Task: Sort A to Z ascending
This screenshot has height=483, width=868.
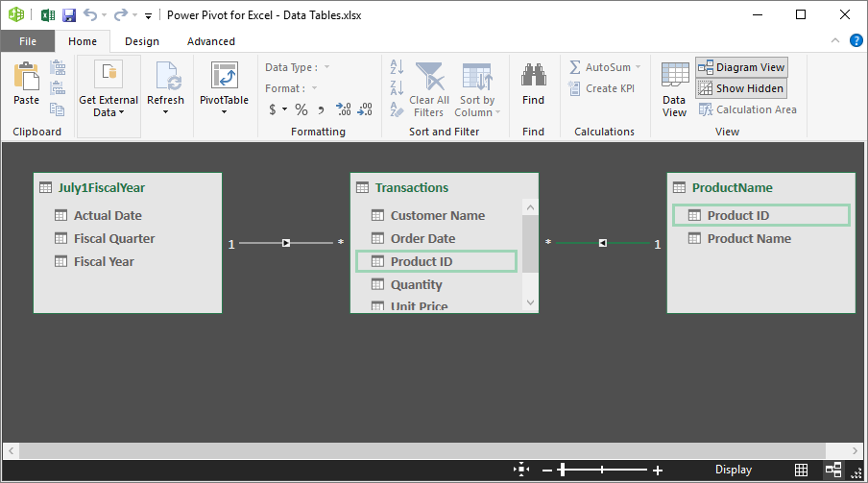Action: point(397,67)
